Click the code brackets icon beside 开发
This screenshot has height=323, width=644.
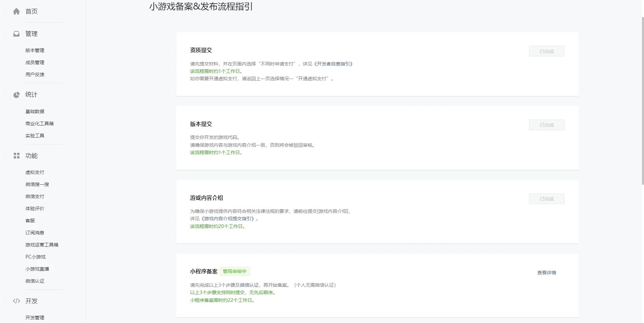click(16, 301)
